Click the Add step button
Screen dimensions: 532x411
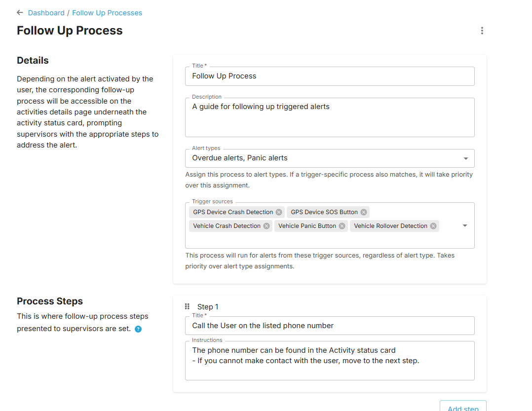[463, 408]
